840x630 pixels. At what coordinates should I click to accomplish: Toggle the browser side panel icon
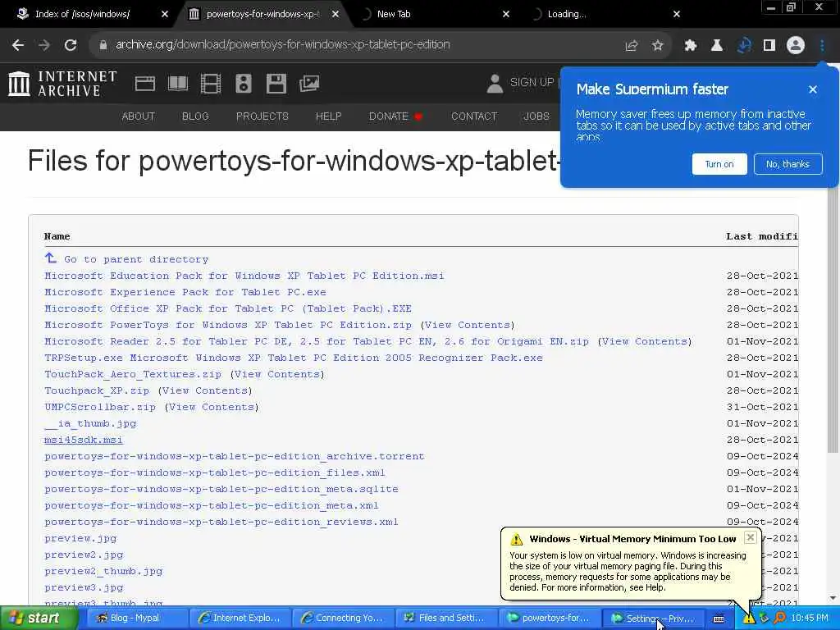click(769, 46)
